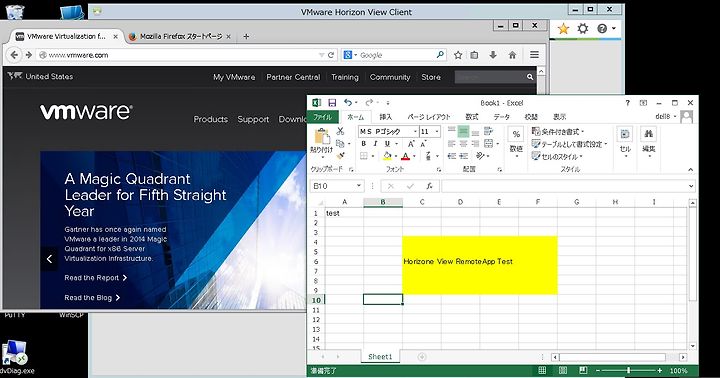Decrease indent in Excel alignment group
720x378 pixels.
click(x=452, y=156)
